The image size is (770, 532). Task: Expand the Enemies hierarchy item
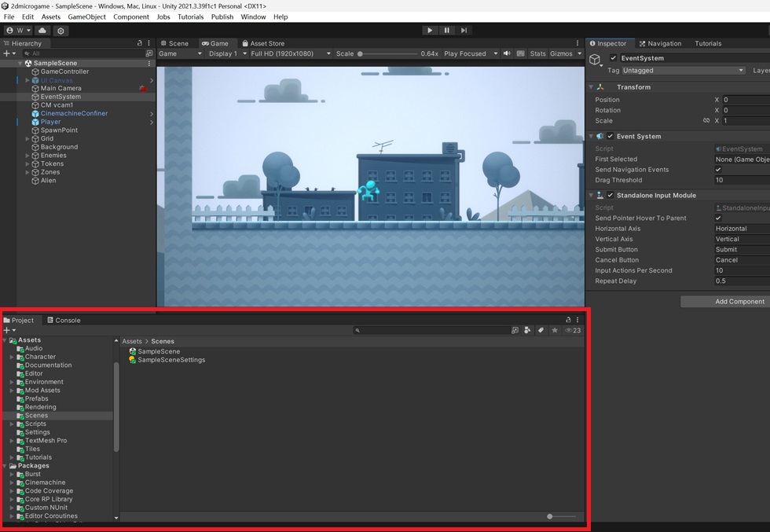[x=27, y=156]
